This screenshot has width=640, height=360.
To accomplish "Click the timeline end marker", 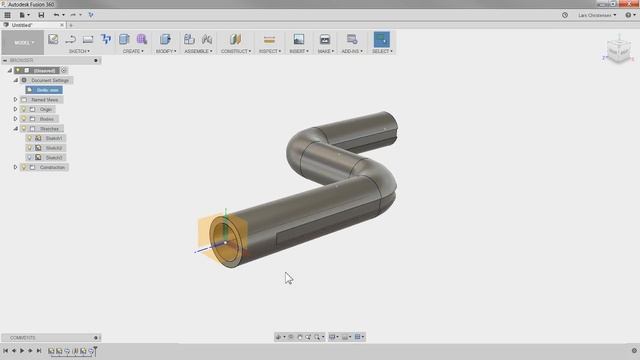I will click(96, 351).
